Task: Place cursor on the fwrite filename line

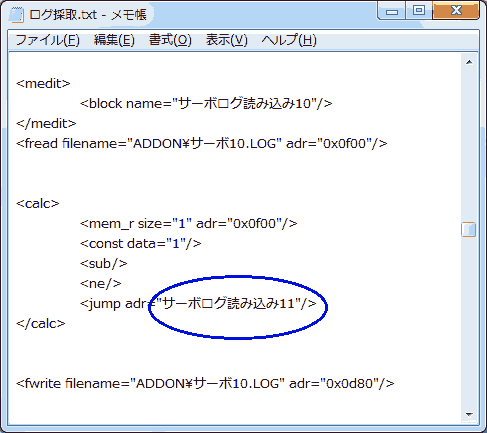Action: [205, 383]
